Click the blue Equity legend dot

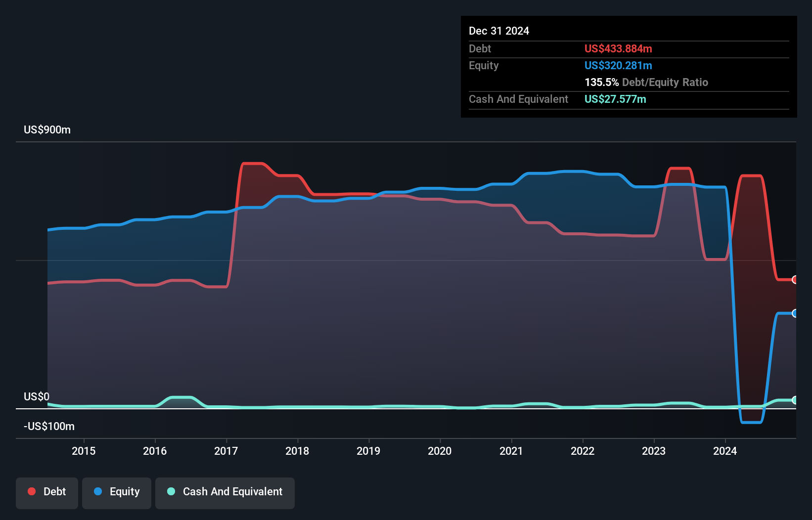click(x=98, y=491)
